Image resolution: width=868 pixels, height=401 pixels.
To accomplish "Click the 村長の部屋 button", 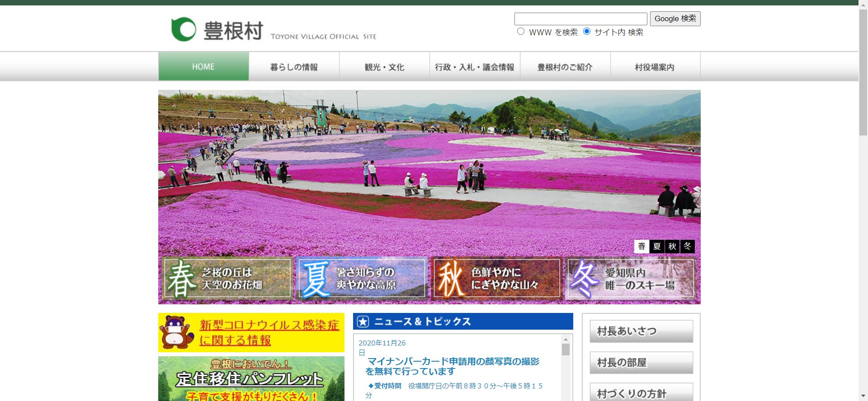I will click(641, 363).
